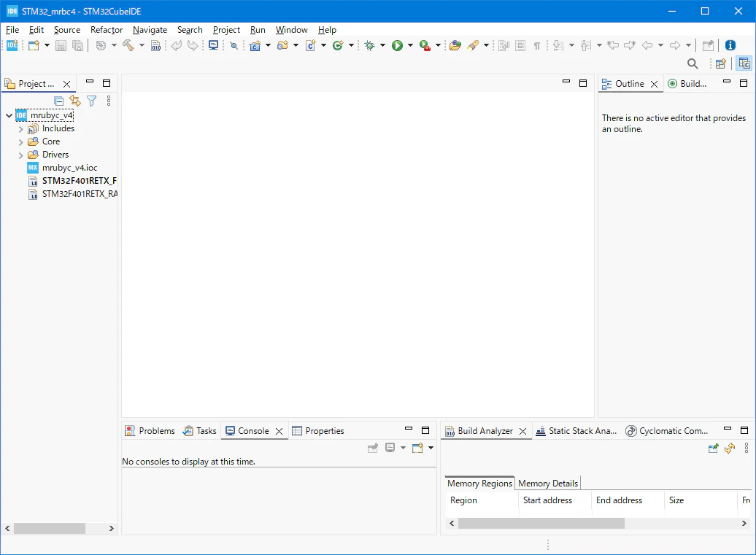Open the Window menu
Image resolution: width=756 pixels, height=555 pixels.
tap(292, 30)
